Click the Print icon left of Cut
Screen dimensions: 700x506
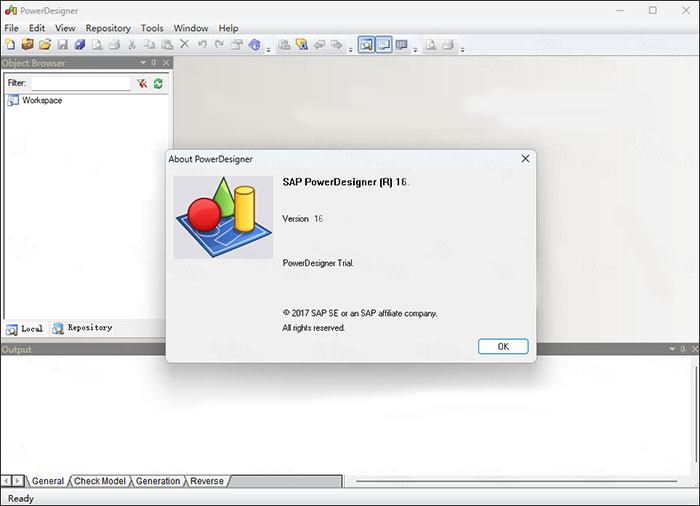point(115,45)
